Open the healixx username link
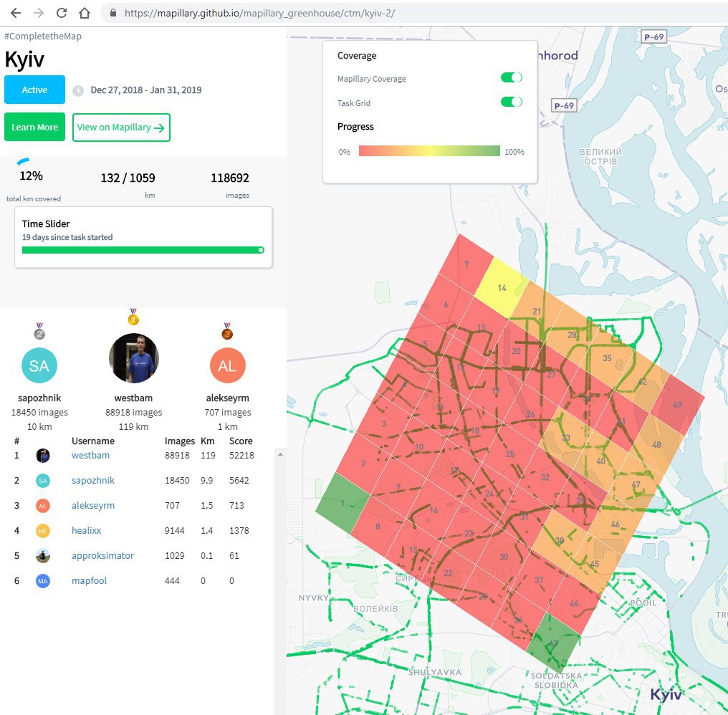This screenshot has height=715, width=728. point(87,530)
